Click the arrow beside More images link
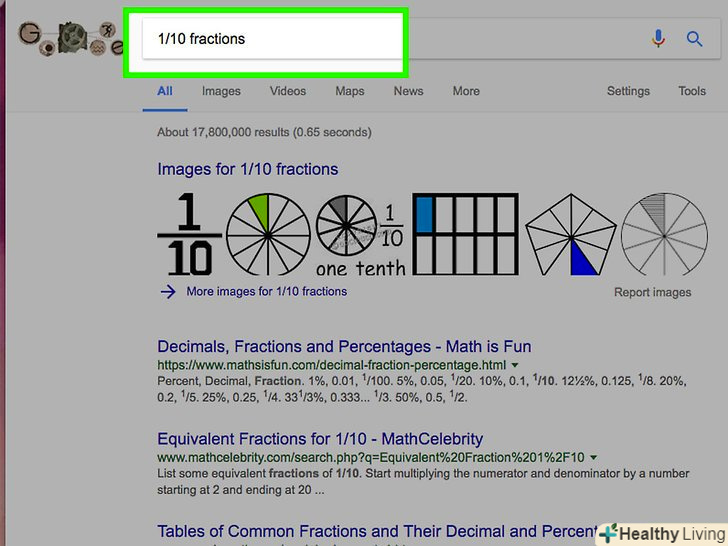Image resolution: width=728 pixels, height=546 pixels. tap(167, 292)
